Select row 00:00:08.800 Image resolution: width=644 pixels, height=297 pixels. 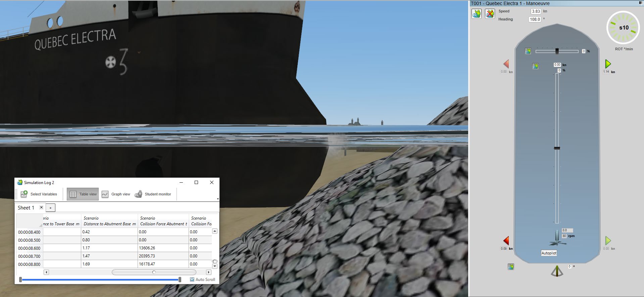coord(30,264)
